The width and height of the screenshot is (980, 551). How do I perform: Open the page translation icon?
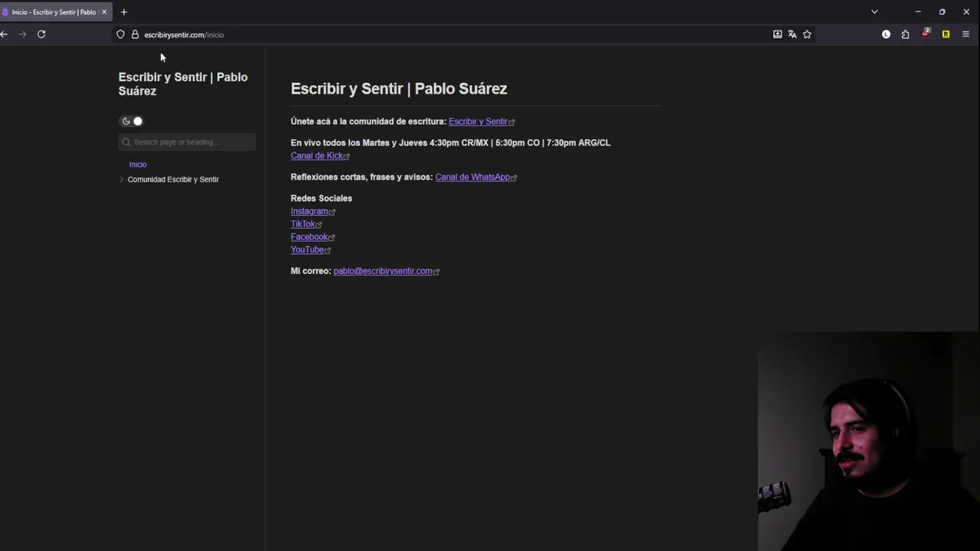click(792, 34)
